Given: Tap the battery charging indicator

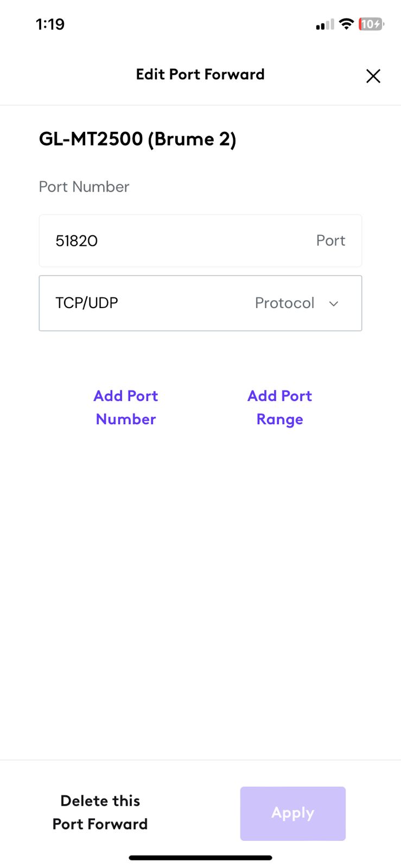Looking at the screenshot, I should coord(371,24).
